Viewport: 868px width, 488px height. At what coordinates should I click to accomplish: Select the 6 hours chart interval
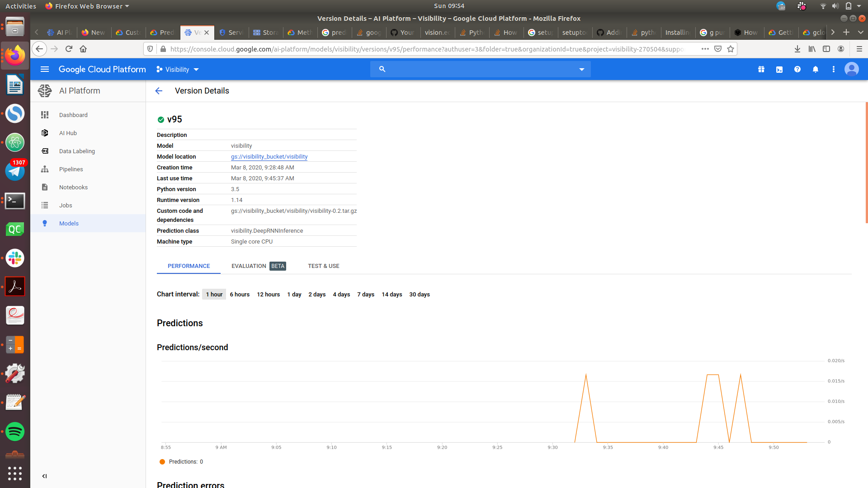pos(240,295)
